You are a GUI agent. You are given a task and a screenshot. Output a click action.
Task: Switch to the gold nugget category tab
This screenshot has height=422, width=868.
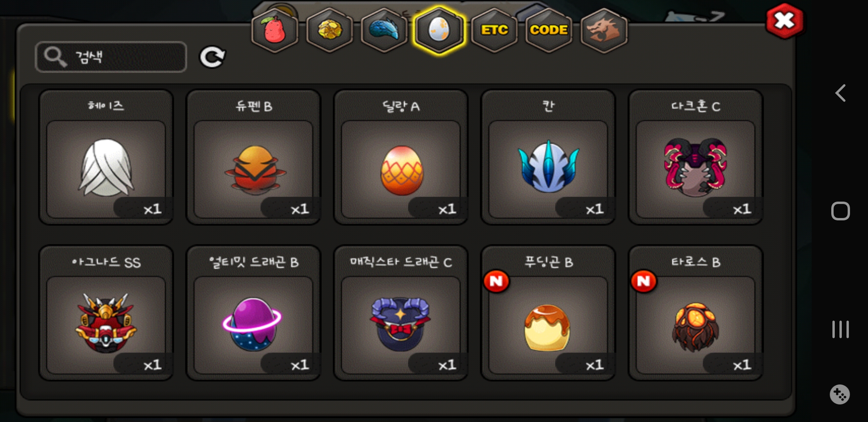pyautogui.click(x=330, y=30)
